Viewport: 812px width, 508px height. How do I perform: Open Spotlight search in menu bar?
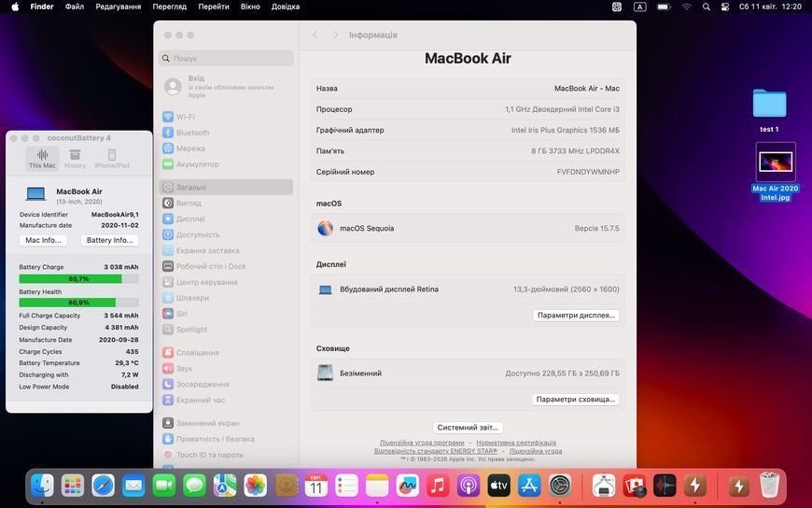click(x=706, y=7)
